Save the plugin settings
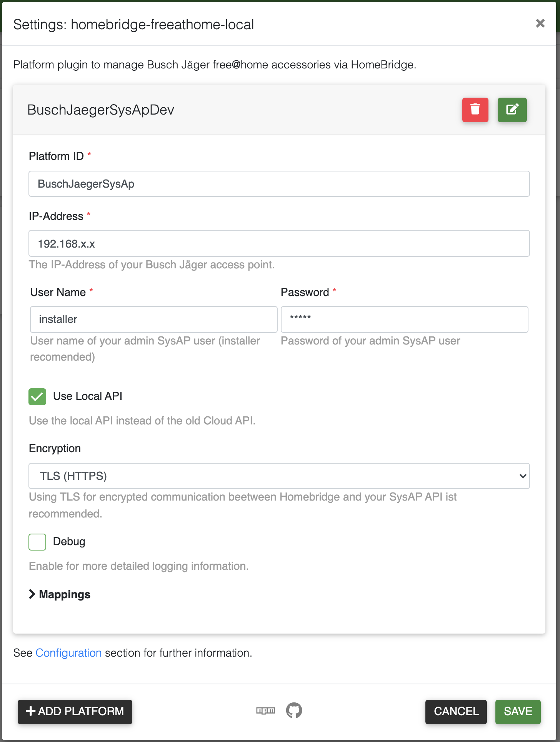This screenshot has width=560, height=742. click(518, 712)
